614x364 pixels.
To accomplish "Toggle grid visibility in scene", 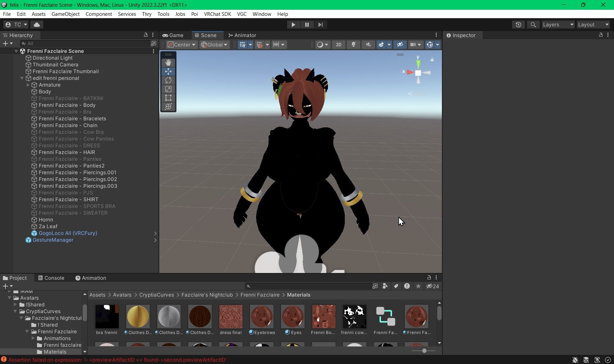I will point(243,45).
